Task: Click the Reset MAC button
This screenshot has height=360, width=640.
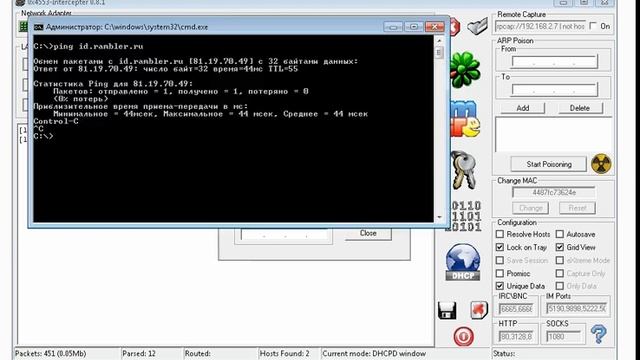Action: [x=577, y=208]
